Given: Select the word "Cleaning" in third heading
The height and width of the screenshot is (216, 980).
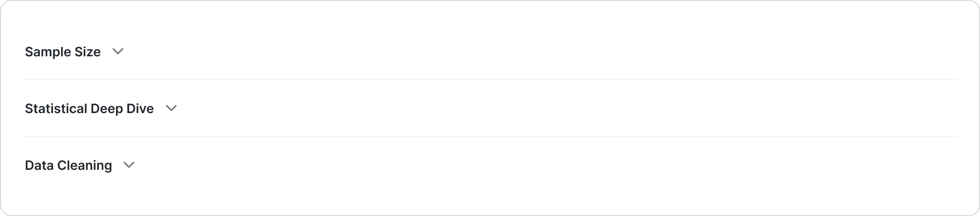Looking at the screenshot, I should tap(85, 166).
